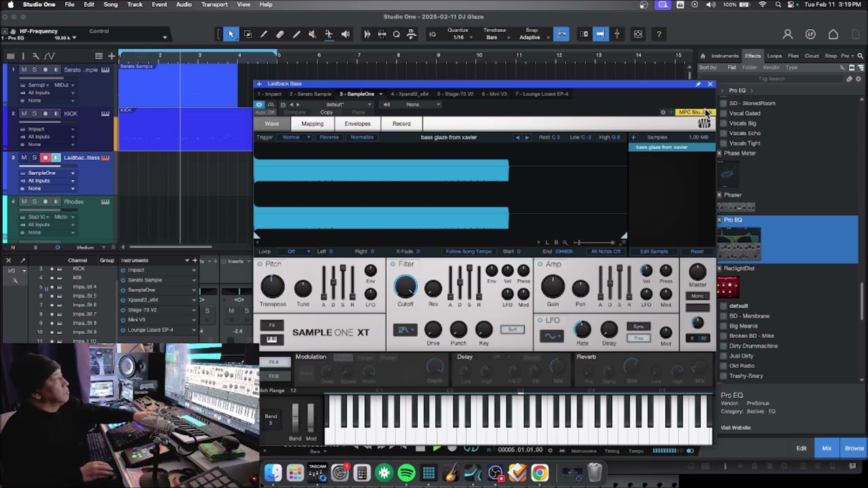Mute the Serato Sample track
868x488 pixels.
[x=24, y=69]
